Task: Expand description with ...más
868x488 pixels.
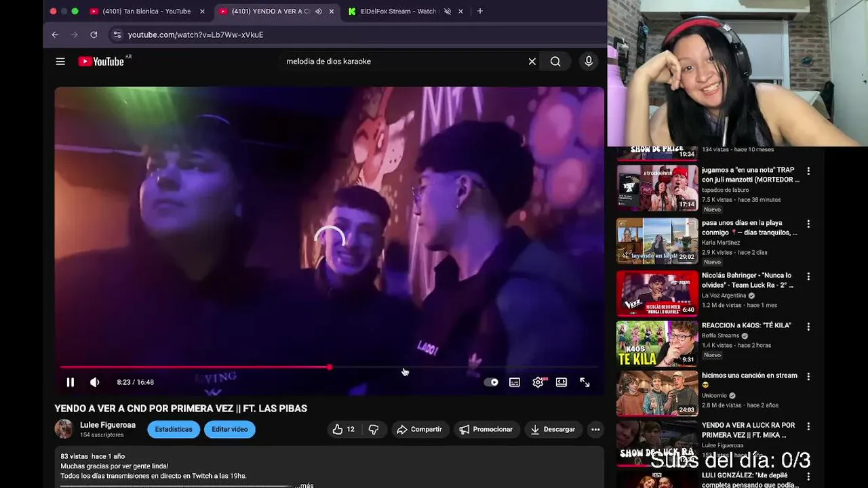Action: tap(306, 485)
